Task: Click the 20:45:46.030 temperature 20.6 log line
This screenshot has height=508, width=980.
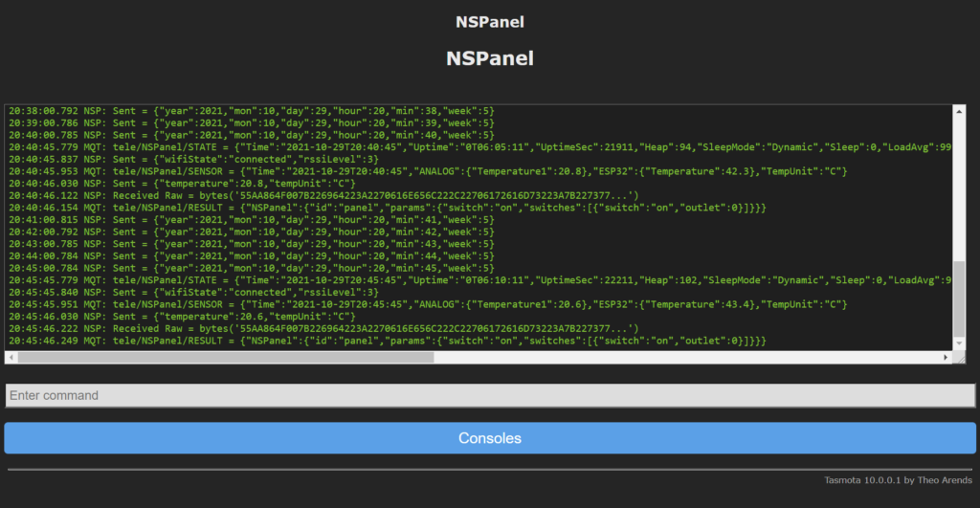Action: [x=182, y=316]
